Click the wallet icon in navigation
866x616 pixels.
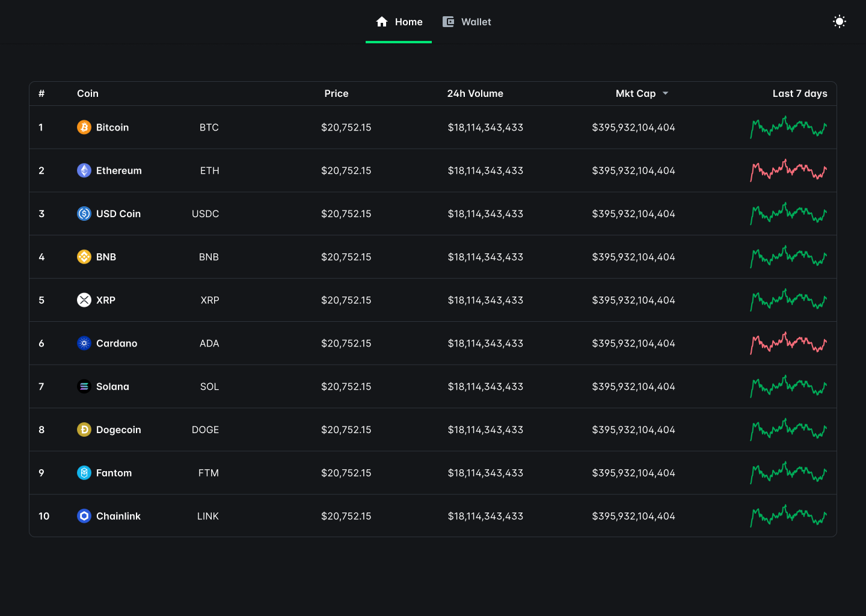tap(448, 22)
